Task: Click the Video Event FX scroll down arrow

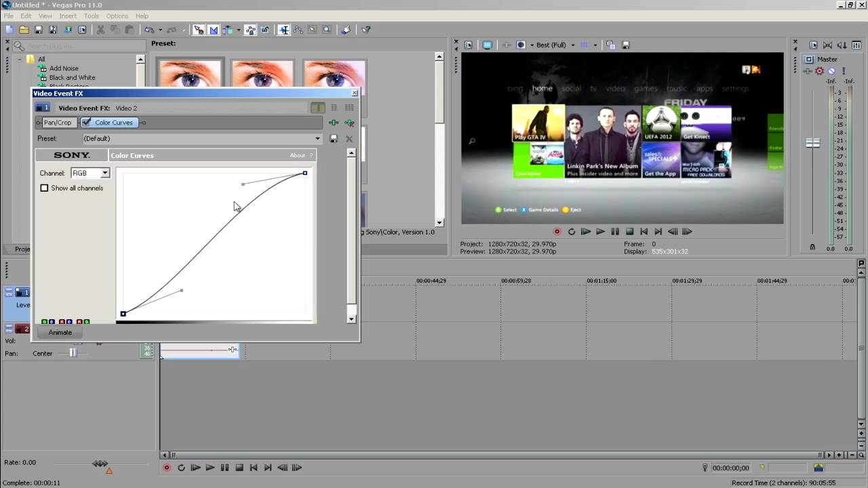Action: pos(351,319)
